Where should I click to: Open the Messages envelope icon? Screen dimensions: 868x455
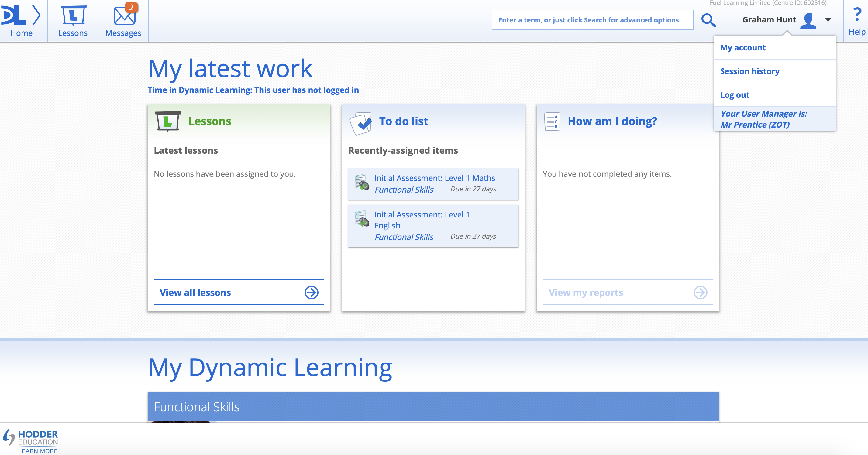pos(124,16)
